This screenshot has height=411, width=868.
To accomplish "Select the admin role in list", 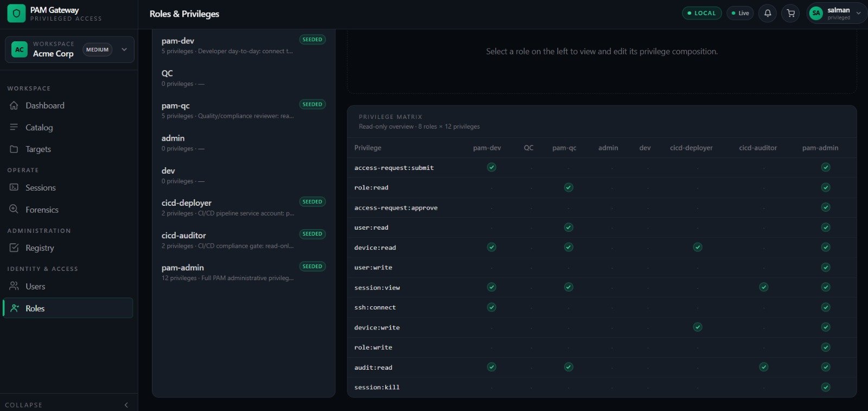I will [244, 143].
